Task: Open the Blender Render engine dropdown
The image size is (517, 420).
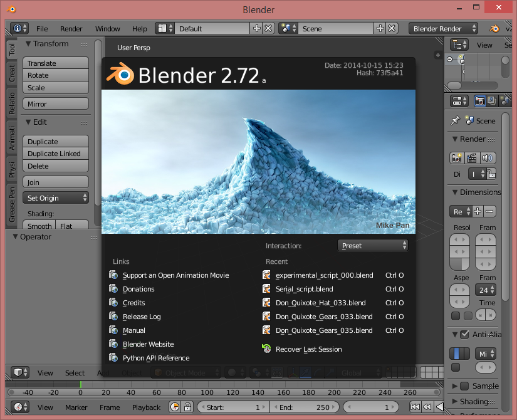Action: (x=443, y=28)
